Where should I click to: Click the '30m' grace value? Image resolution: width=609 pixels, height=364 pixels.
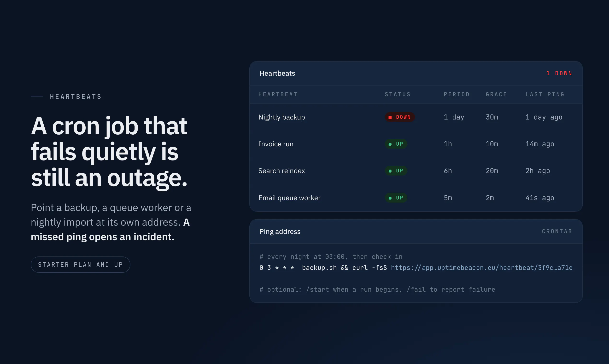492,117
